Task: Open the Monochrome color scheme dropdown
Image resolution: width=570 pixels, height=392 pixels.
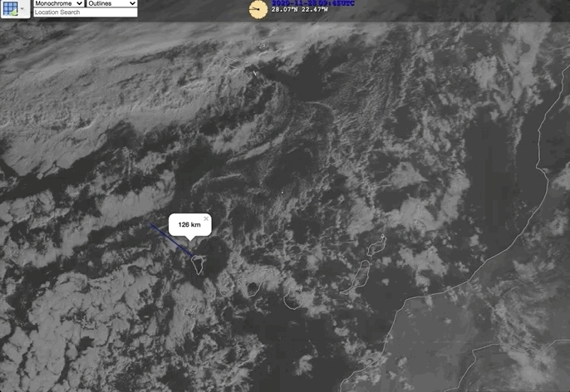Action: [58, 3]
